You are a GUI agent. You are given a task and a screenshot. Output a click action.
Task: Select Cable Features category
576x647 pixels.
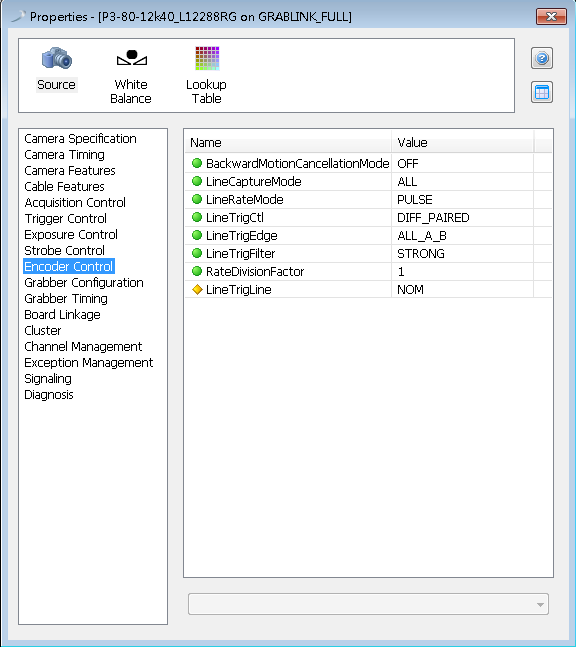point(64,187)
